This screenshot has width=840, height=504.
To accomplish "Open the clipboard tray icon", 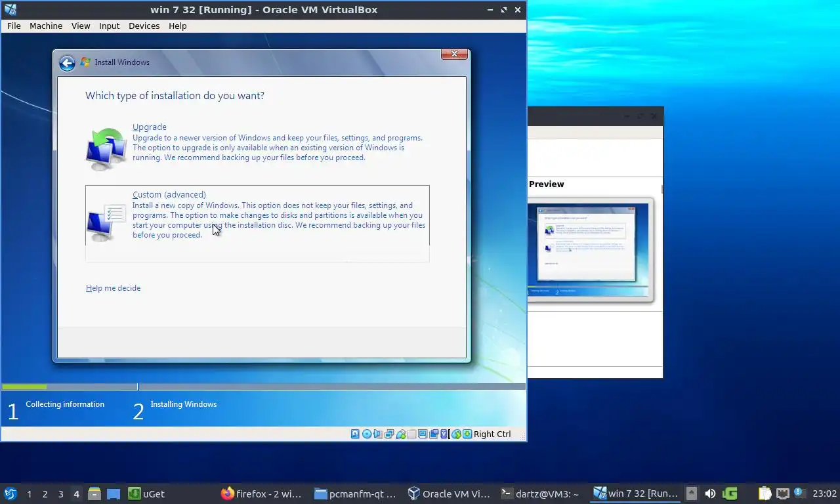I will pyautogui.click(x=765, y=493).
